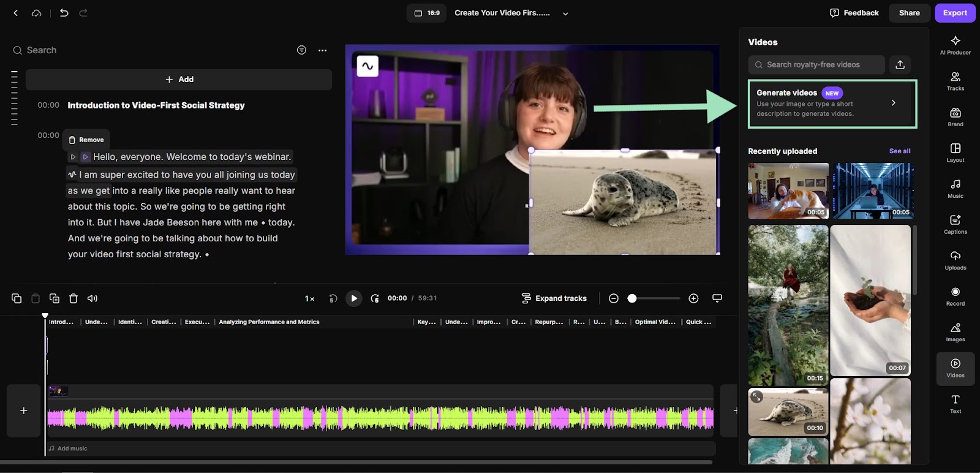Click See all recently uploaded link
Viewport: 980px width, 473px height.
tap(899, 151)
